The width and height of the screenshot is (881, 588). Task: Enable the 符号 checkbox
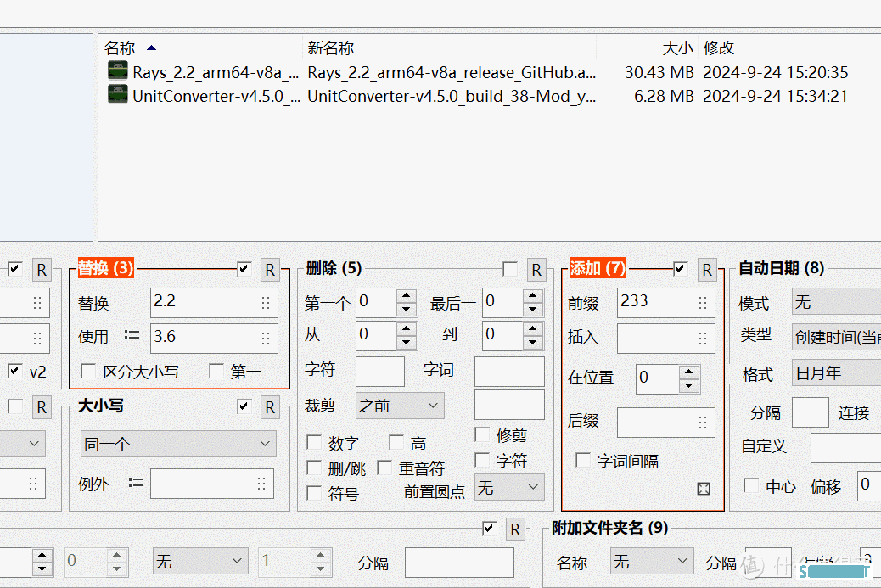click(x=313, y=493)
